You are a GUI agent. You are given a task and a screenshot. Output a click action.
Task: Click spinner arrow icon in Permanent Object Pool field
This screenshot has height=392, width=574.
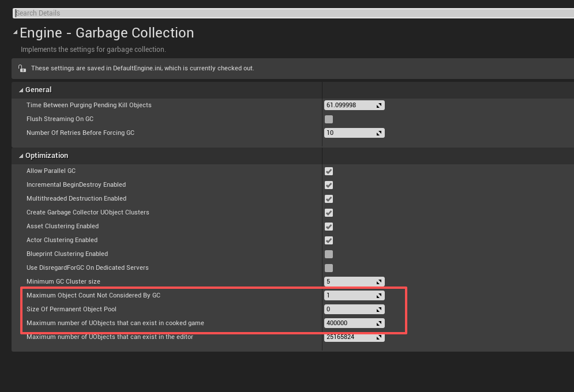click(x=379, y=310)
